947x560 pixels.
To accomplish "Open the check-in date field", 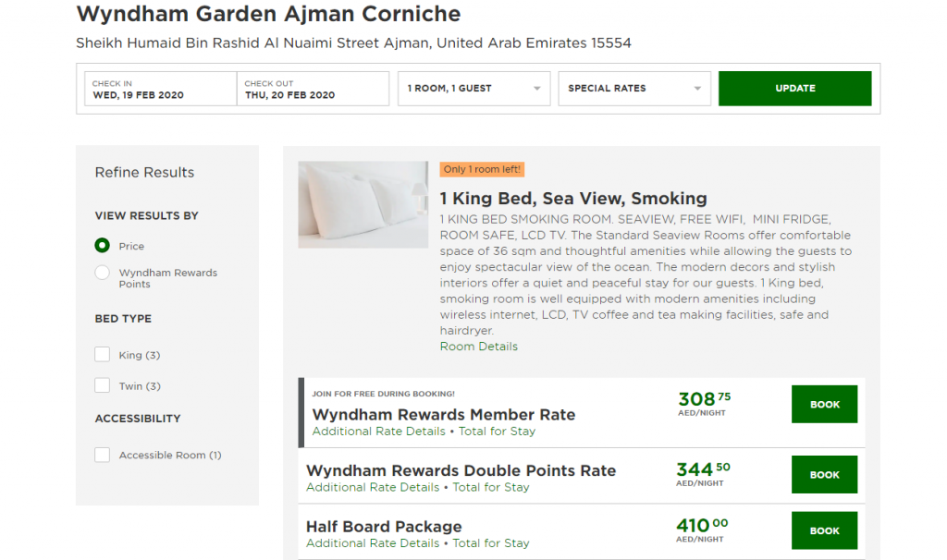I will pos(160,89).
